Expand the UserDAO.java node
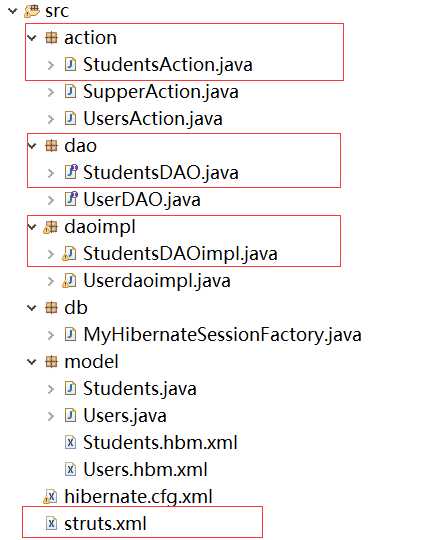The width and height of the screenshot is (441, 540). [x=51, y=200]
